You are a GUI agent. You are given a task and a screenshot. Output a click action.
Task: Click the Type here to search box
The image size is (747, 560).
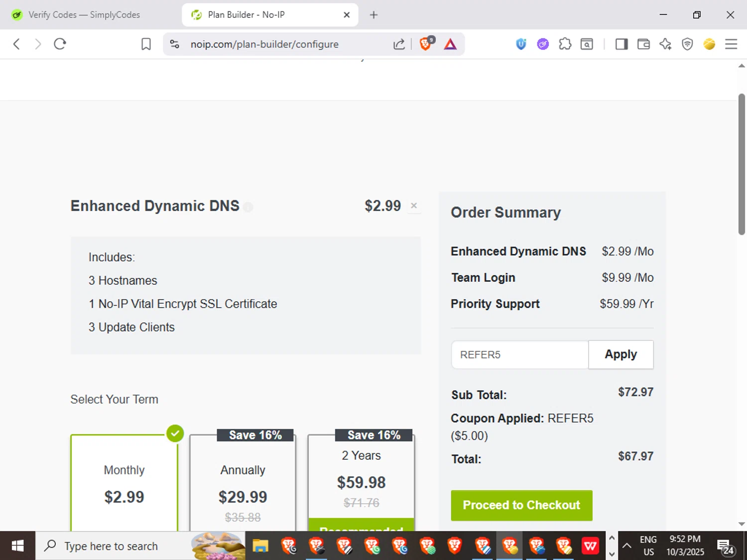pyautogui.click(x=140, y=546)
